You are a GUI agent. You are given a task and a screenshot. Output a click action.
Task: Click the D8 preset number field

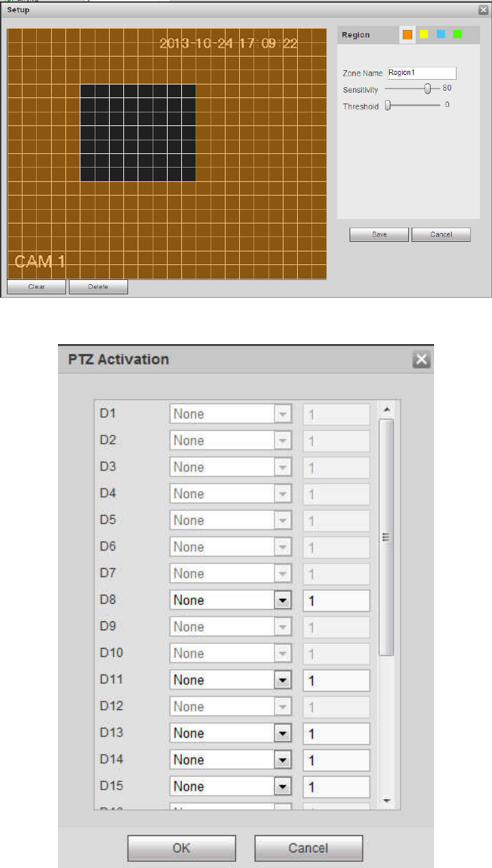point(337,600)
